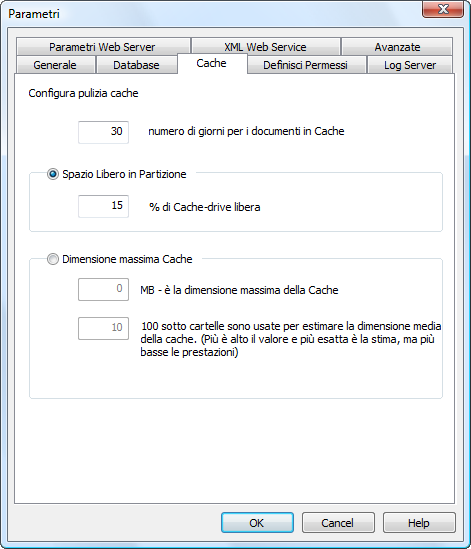
Task: Close the Parametri dialog window
Action: [443, 9]
